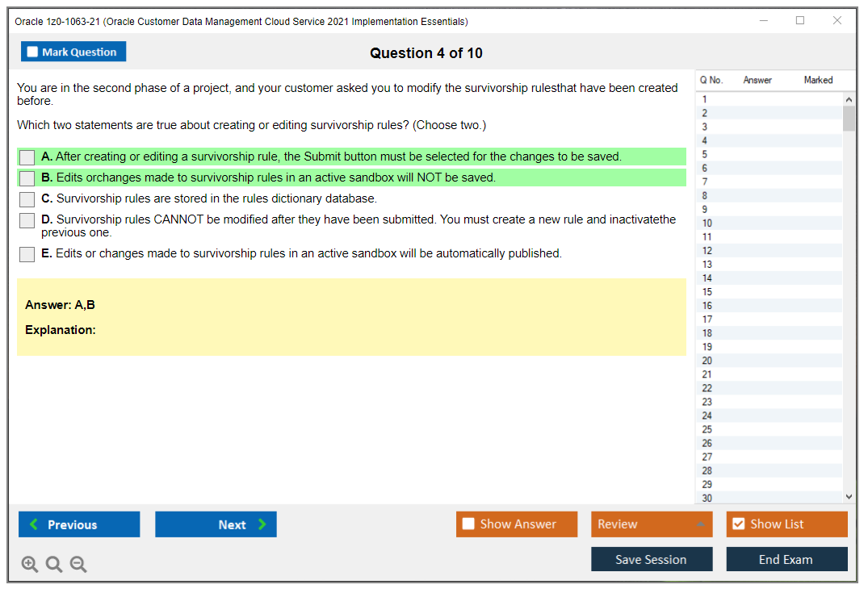Check answer option B checkbox
Screen dimensions: 868x593
pos(27,177)
